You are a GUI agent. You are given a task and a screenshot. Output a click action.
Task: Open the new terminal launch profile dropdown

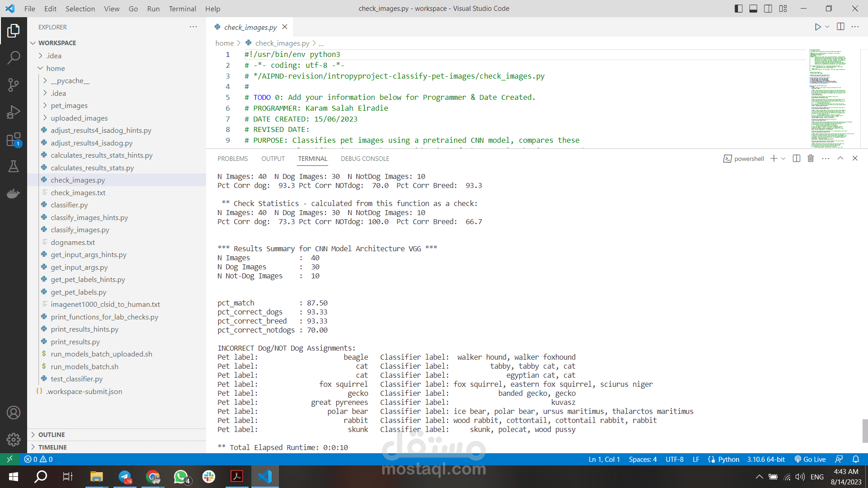click(783, 159)
